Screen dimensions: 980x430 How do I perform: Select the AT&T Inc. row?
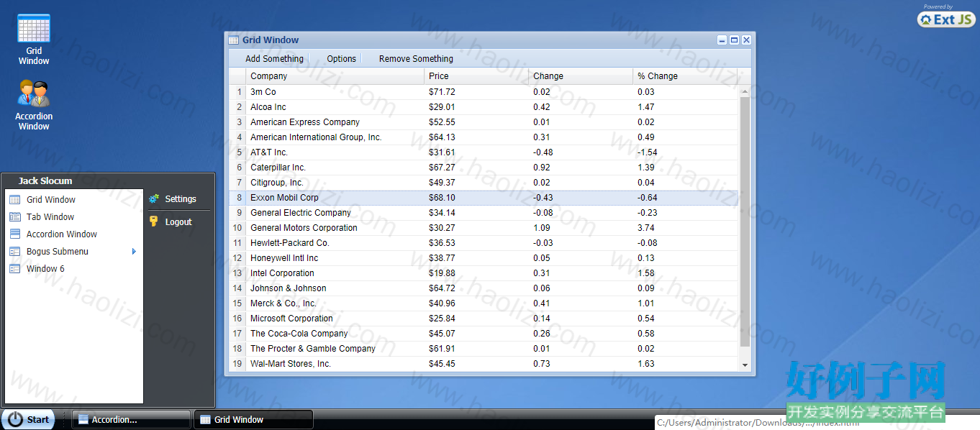click(x=484, y=152)
